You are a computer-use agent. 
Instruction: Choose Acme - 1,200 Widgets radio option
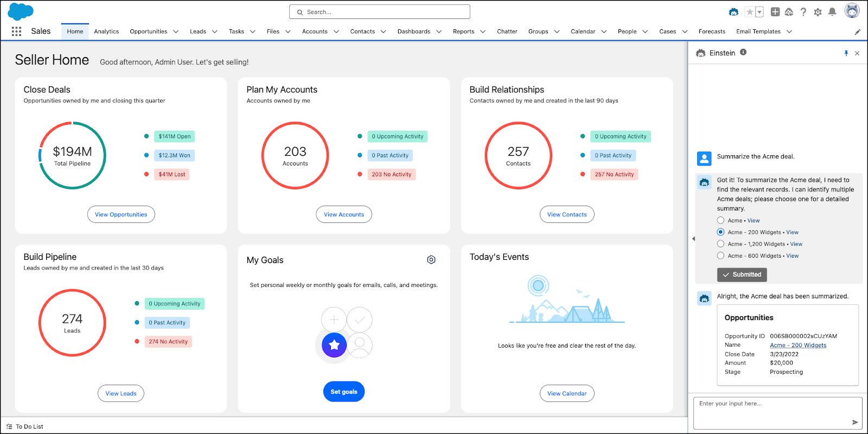tap(720, 244)
